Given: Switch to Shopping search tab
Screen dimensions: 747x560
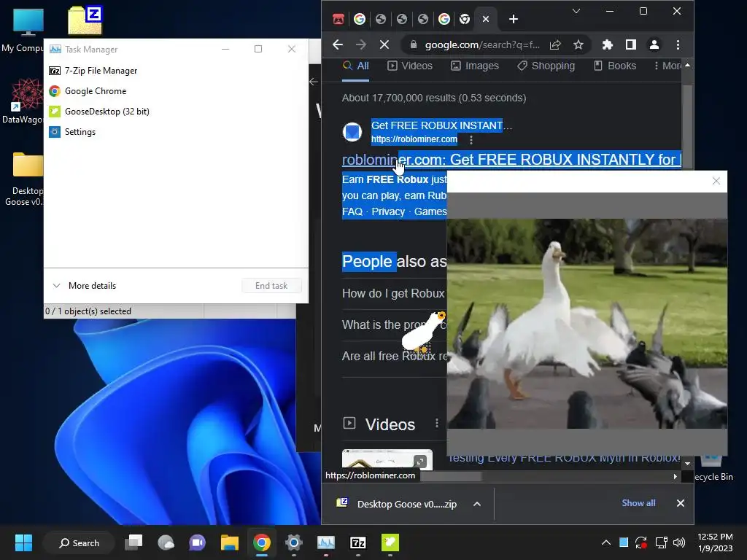Looking at the screenshot, I should pos(546,66).
